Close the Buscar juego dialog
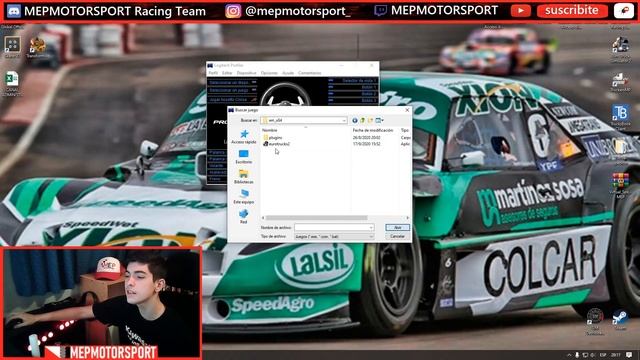640x360 pixels. coord(407,110)
